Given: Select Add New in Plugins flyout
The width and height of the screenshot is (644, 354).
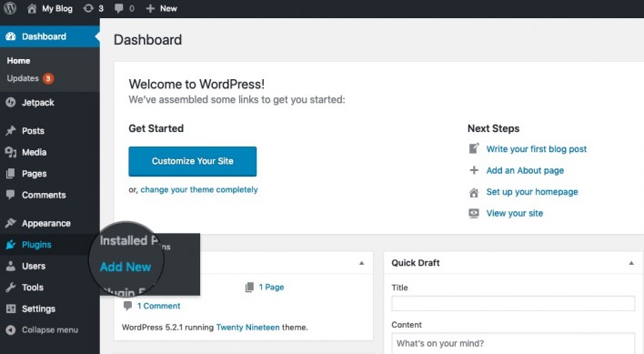Looking at the screenshot, I should [x=126, y=267].
